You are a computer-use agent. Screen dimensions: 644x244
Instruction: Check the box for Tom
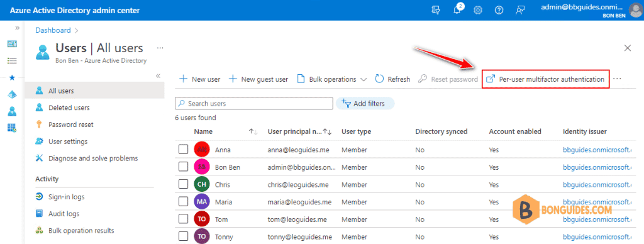pos(183,219)
